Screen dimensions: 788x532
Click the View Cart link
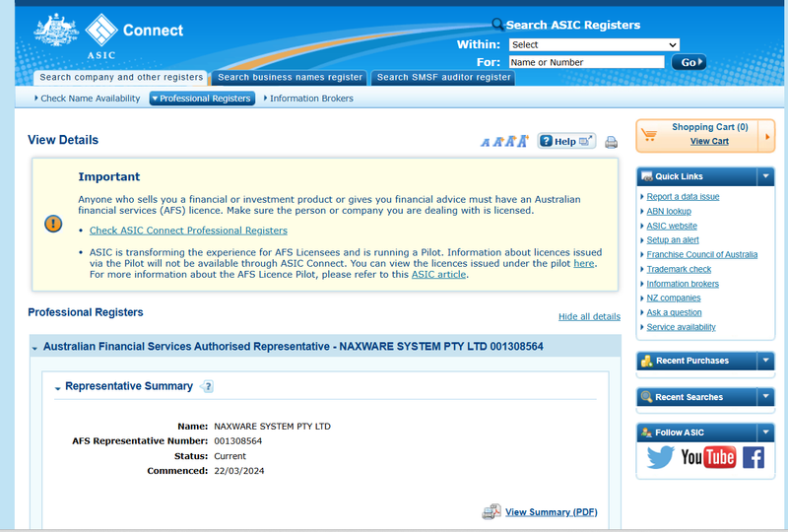tap(709, 141)
